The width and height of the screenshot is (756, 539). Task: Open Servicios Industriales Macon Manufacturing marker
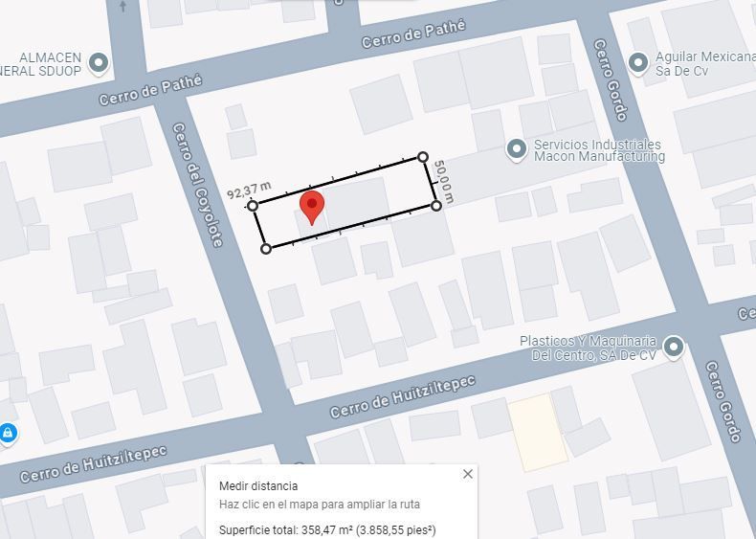click(x=517, y=149)
